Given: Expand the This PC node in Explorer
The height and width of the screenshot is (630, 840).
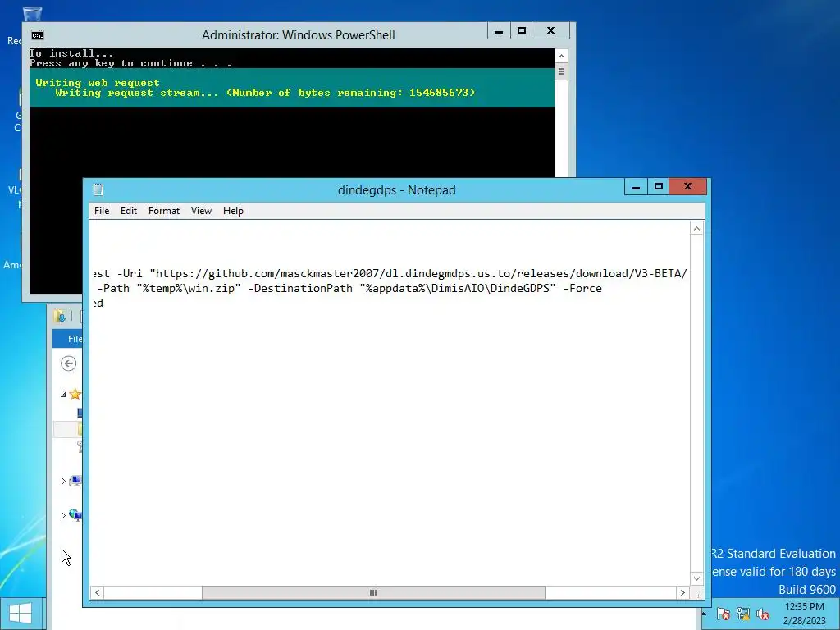Looking at the screenshot, I should [x=63, y=481].
